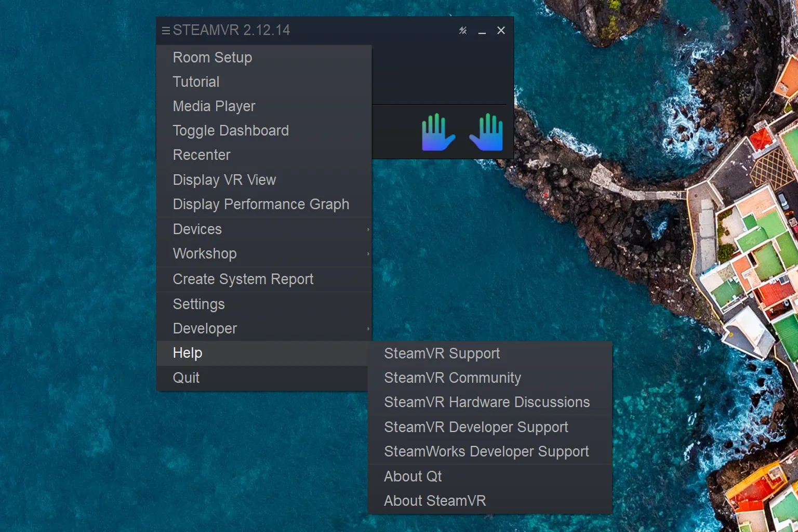The height and width of the screenshot is (532, 798).
Task: Select About Qt
Action: point(490,476)
